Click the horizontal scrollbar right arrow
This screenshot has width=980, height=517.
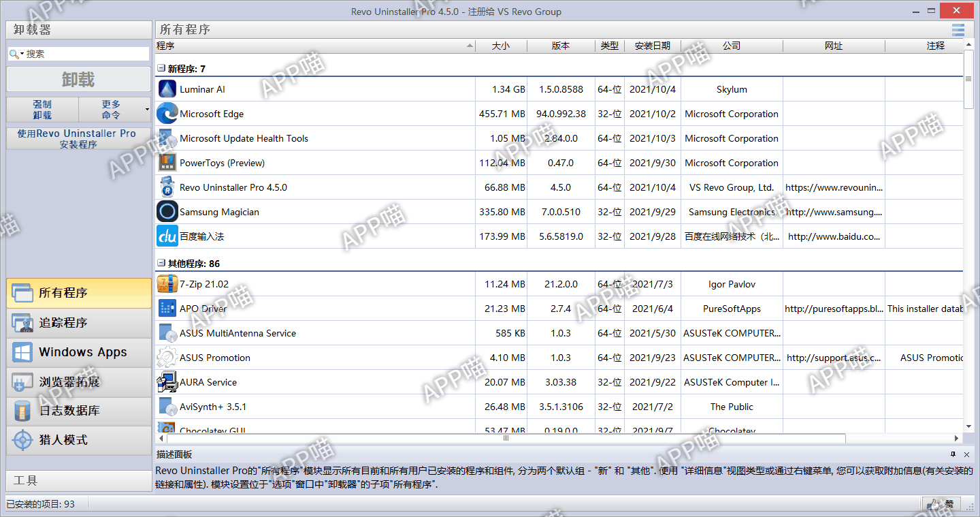tap(957, 438)
